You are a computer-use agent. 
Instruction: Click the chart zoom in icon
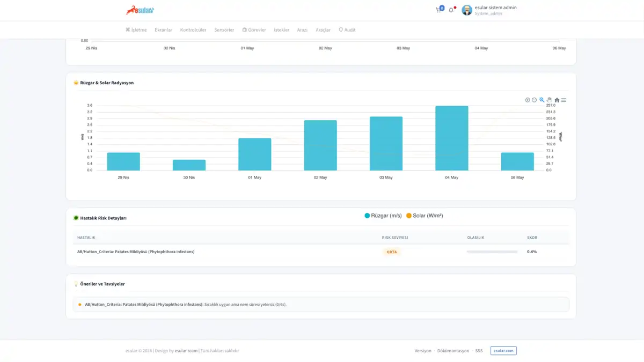click(528, 100)
